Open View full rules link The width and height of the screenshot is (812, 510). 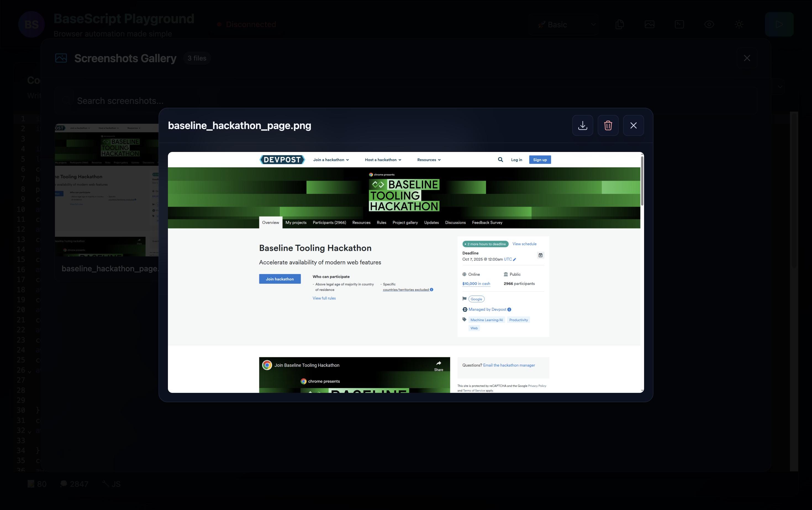[324, 298]
